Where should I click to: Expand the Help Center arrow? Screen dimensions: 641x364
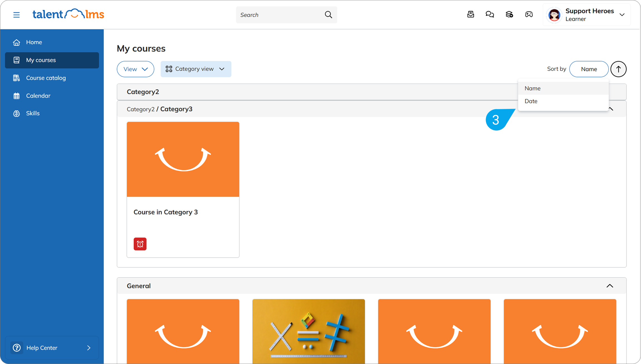[x=89, y=348]
